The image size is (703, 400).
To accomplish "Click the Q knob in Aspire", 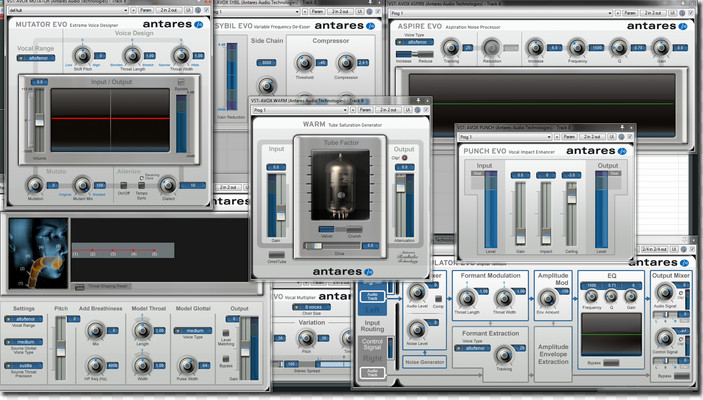I will tap(619, 48).
